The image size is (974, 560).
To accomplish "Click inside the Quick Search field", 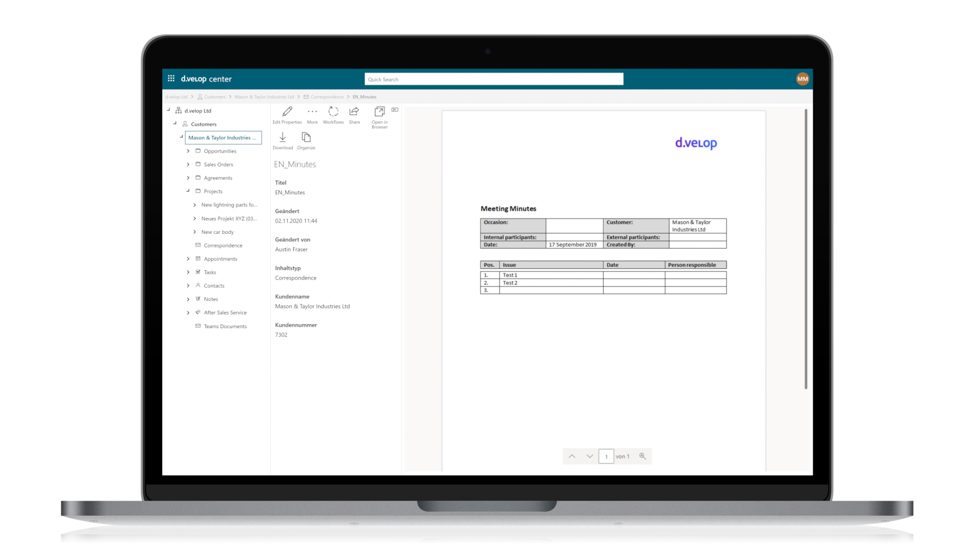I will (x=493, y=79).
